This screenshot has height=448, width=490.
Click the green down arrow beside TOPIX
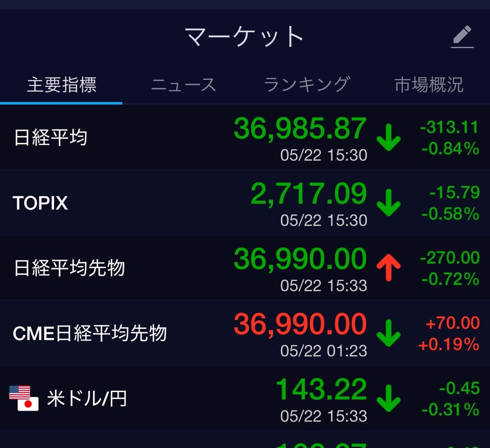(x=389, y=203)
